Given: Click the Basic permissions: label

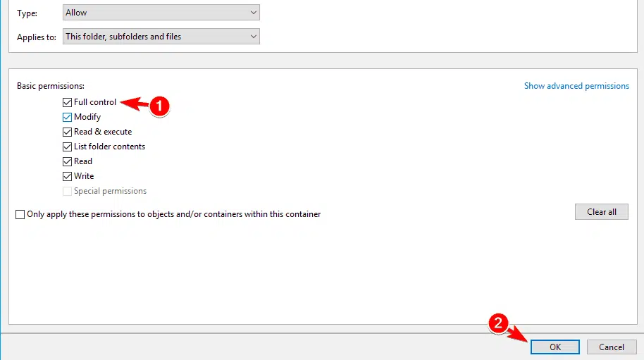Looking at the screenshot, I should [51, 86].
